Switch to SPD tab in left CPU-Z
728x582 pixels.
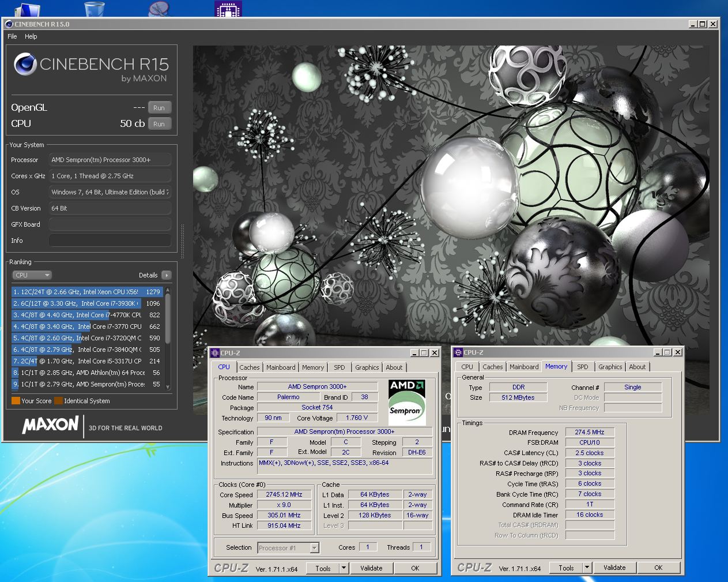tap(340, 367)
